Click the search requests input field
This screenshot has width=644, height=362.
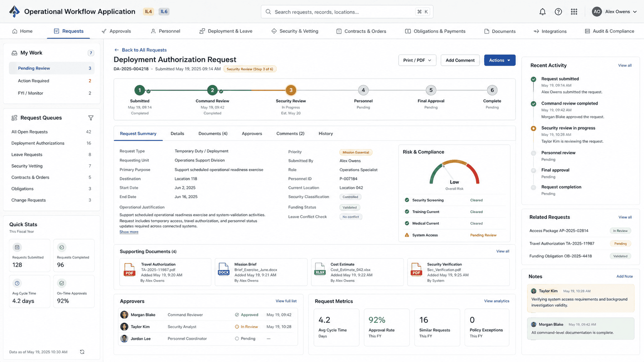coord(347,12)
